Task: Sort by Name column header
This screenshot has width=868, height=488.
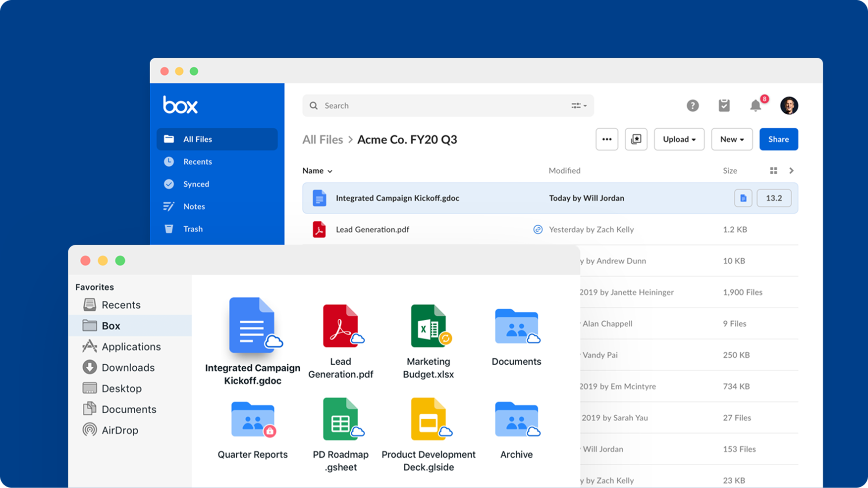Action: point(317,171)
